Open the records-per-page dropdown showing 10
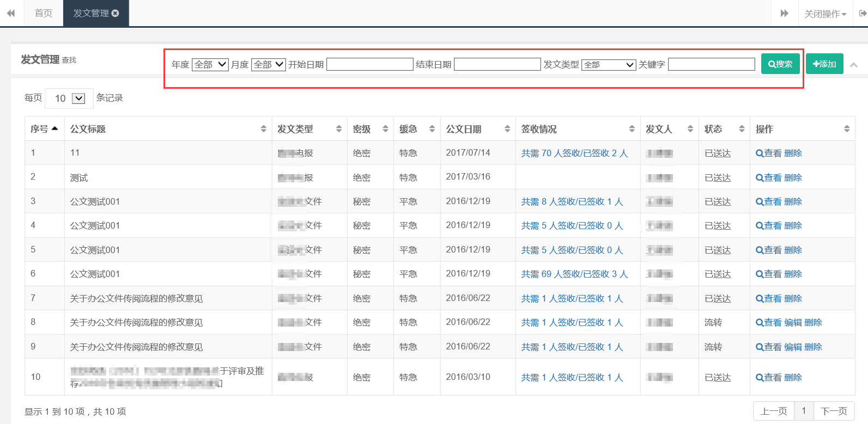The width and height of the screenshot is (868, 424). (69, 98)
